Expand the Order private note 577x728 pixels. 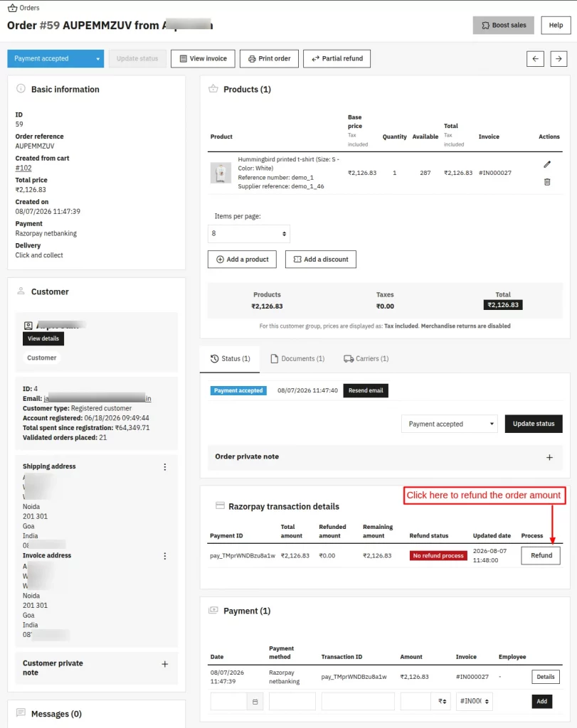tap(549, 457)
